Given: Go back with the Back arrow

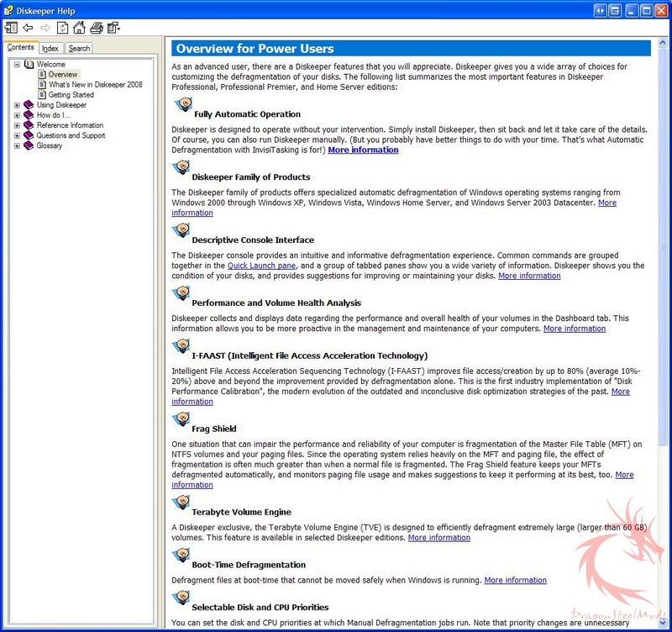Looking at the screenshot, I should click(28, 28).
